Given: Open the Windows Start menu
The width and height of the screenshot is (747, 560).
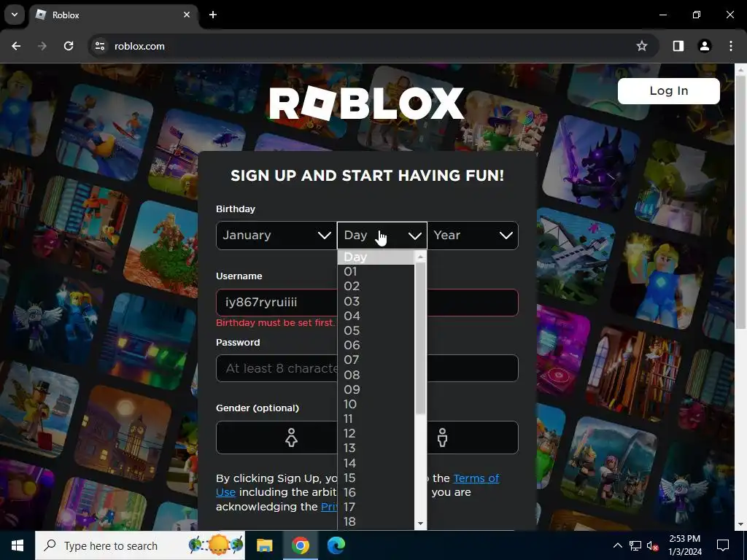Looking at the screenshot, I should 18,545.
